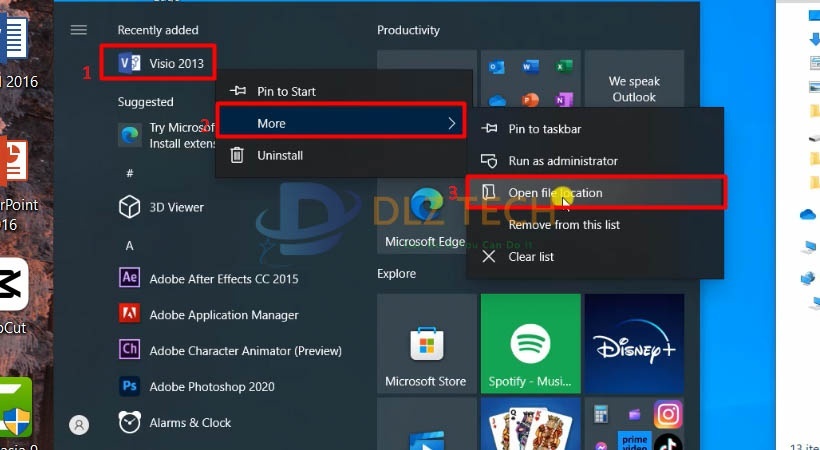Click the Outlook icon in Office tile
The height and width of the screenshot is (450, 820).
tap(496, 67)
